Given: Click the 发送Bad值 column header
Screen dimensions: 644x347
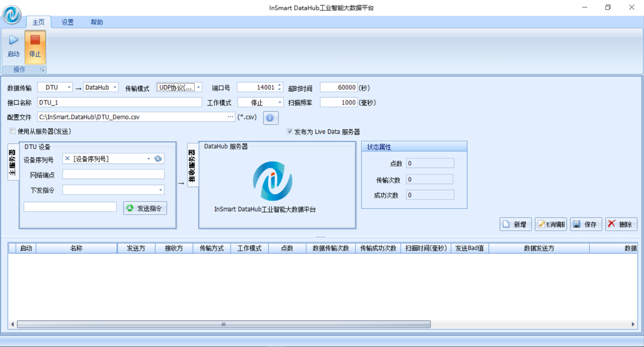Looking at the screenshot, I should tap(470, 248).
